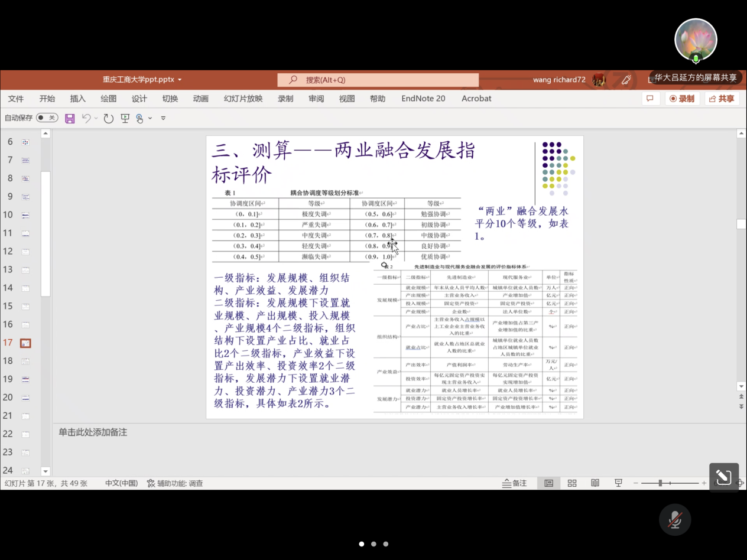Toggle the AutoSave switch
Image resolution: width=747 pixels, height=560 pixels.
47,118
